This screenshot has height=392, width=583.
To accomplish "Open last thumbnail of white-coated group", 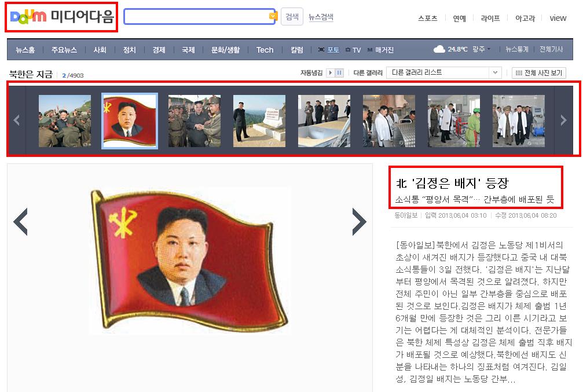I will pyautogui.click(x=518, y=121).
